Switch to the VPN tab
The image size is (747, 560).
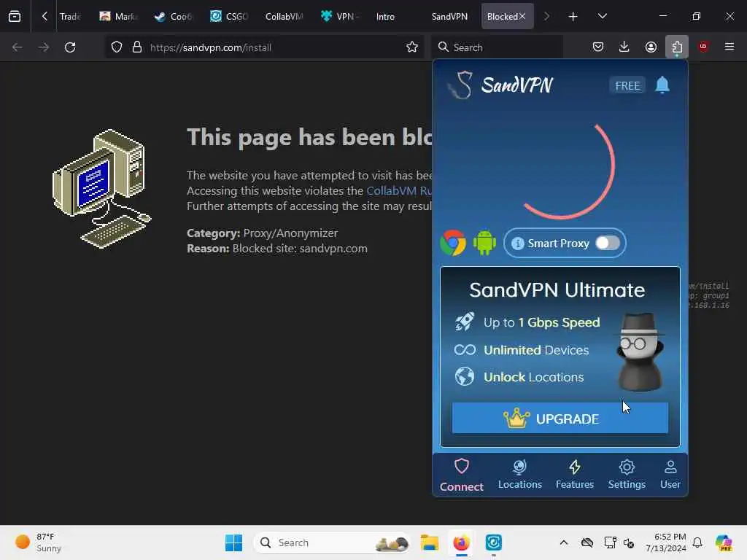(340, 16)
